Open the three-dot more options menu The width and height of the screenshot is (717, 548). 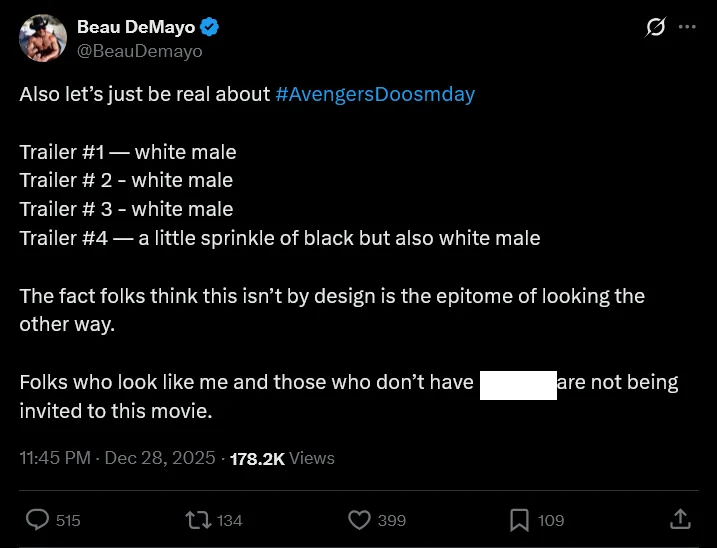687,27
